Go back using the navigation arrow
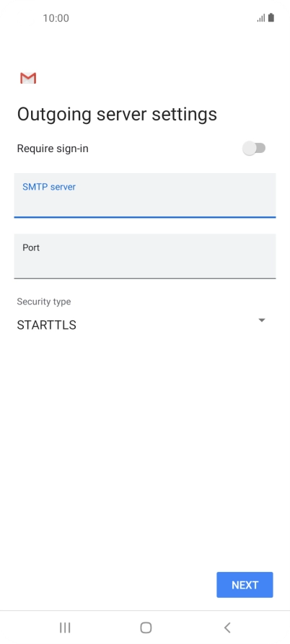 [227, 627]
